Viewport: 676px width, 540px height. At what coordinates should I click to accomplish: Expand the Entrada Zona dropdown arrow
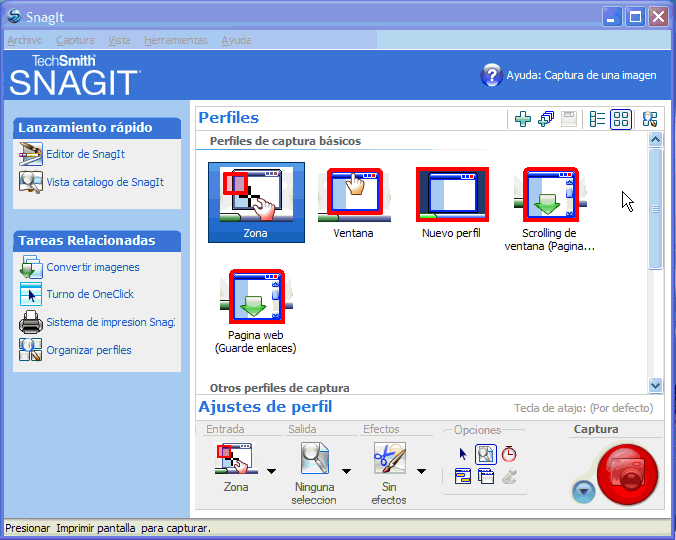(271, 471)
